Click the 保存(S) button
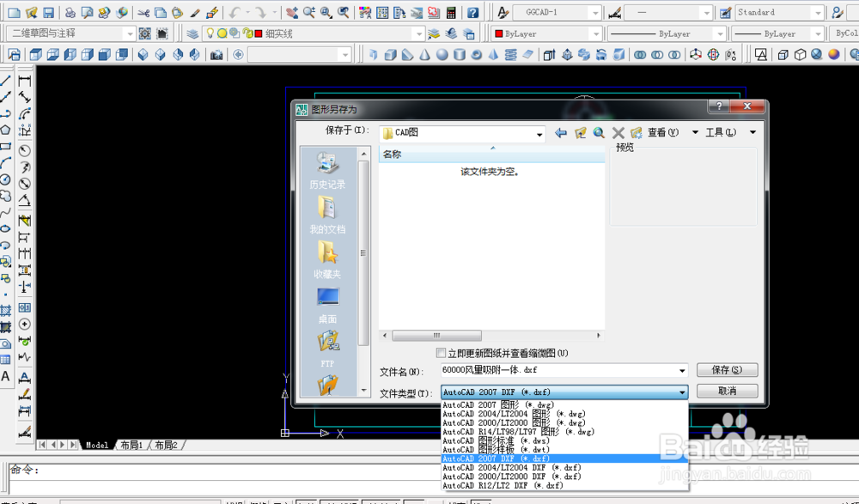The width and height of the screenshot is (859, 504). tap(727, 370)
